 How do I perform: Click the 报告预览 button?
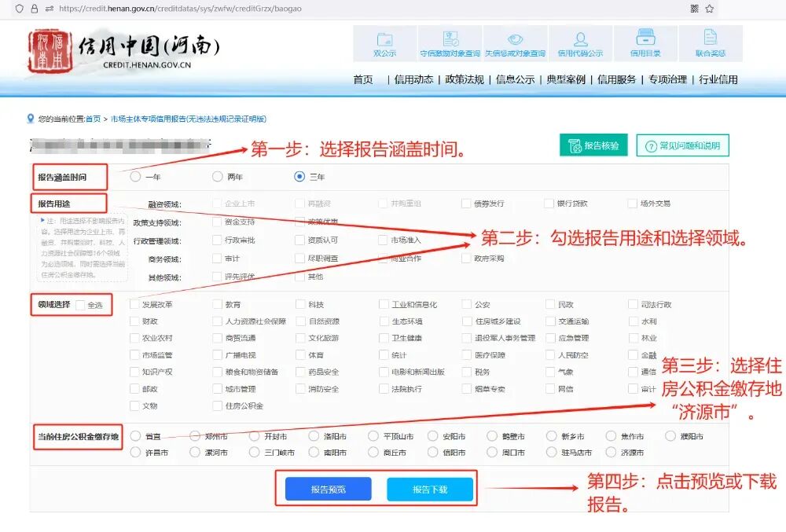click(x=328, y=489)
